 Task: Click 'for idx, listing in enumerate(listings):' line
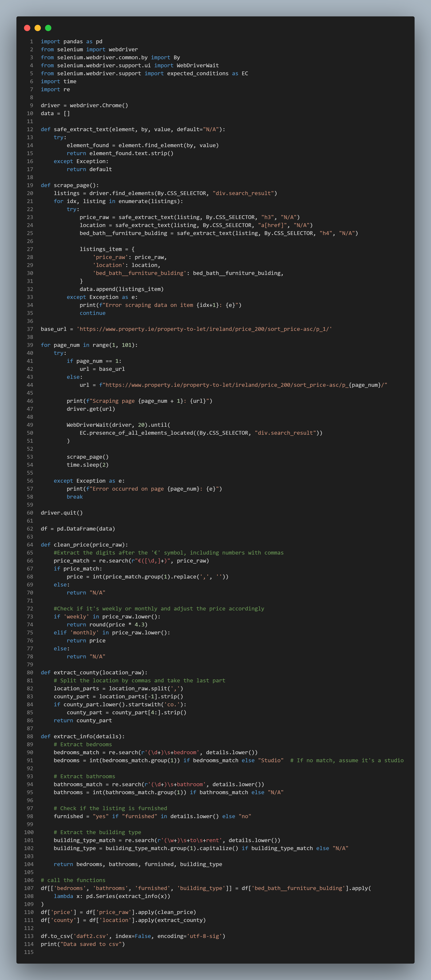point(118,201)
